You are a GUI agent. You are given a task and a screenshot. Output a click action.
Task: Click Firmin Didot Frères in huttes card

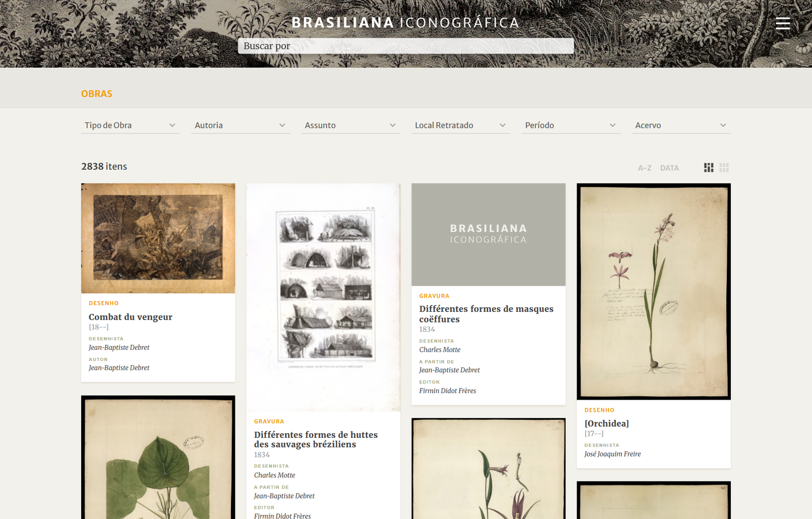283,515
